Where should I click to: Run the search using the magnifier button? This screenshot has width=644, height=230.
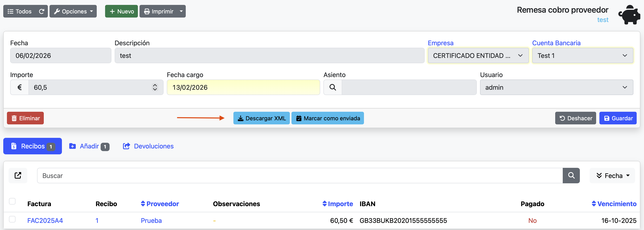(x=571, y=175)
